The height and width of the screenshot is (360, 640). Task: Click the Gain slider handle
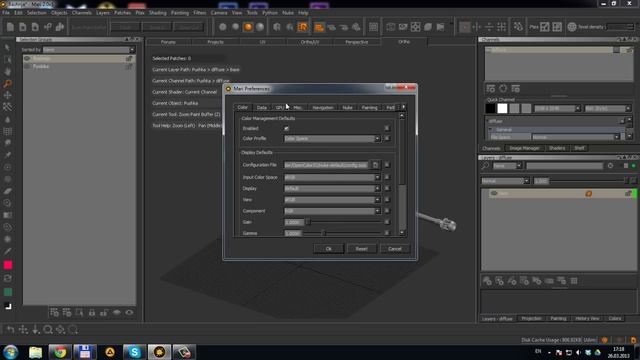coord(308,222)
